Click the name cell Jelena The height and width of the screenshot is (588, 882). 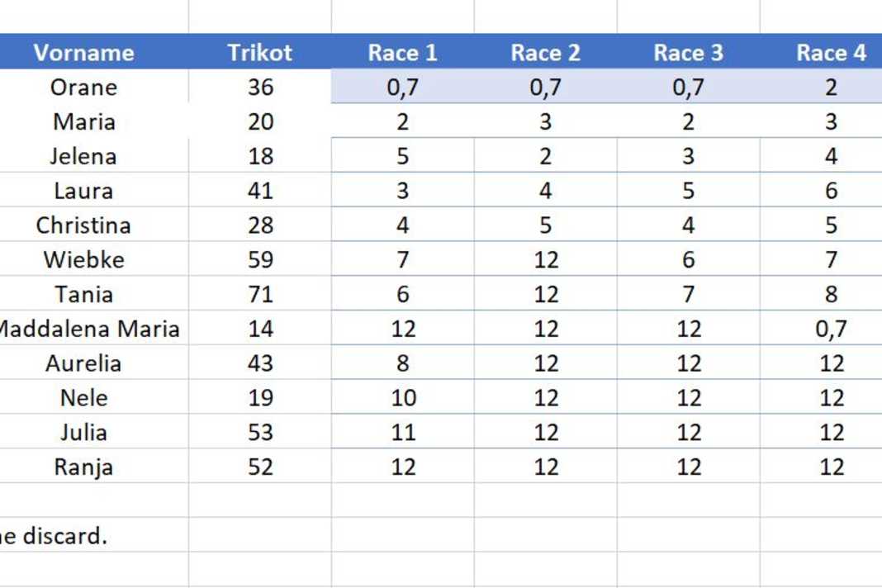(x=83, y=157)
